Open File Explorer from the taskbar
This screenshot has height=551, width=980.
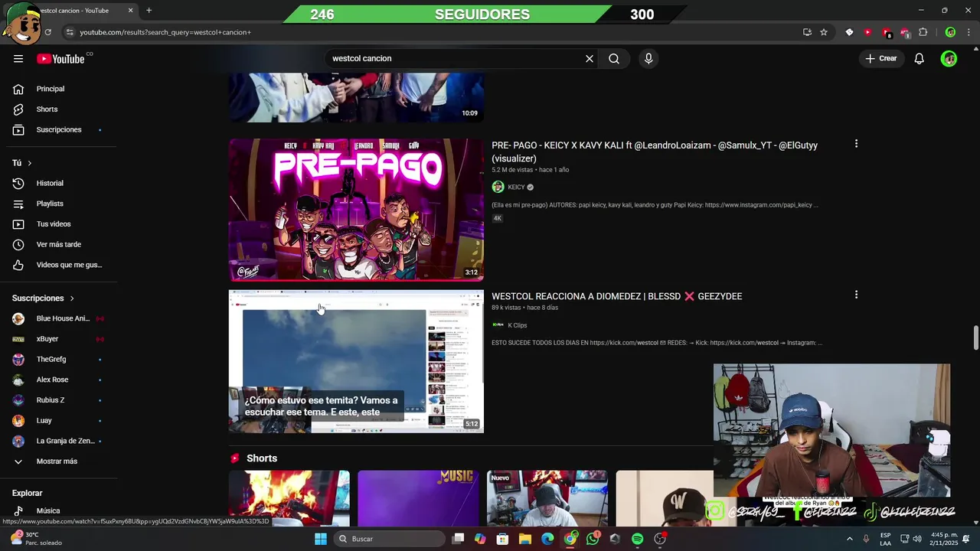click(525, 539)
